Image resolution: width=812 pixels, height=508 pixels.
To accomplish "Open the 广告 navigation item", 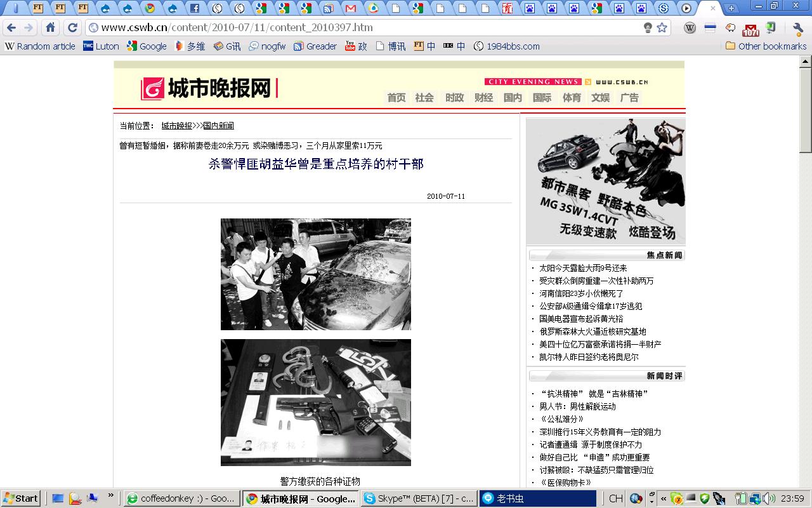I will (629, 97).
